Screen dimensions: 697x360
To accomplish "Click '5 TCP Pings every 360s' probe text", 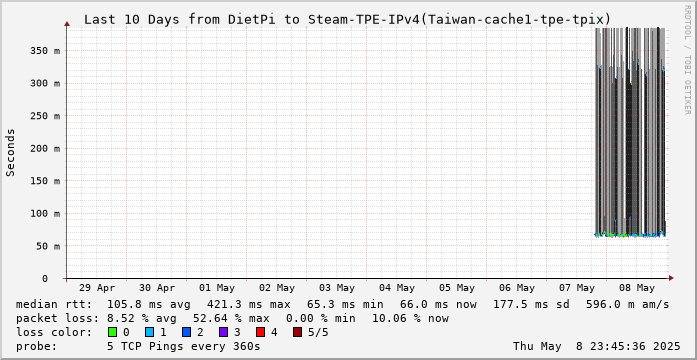I will 184,346.
